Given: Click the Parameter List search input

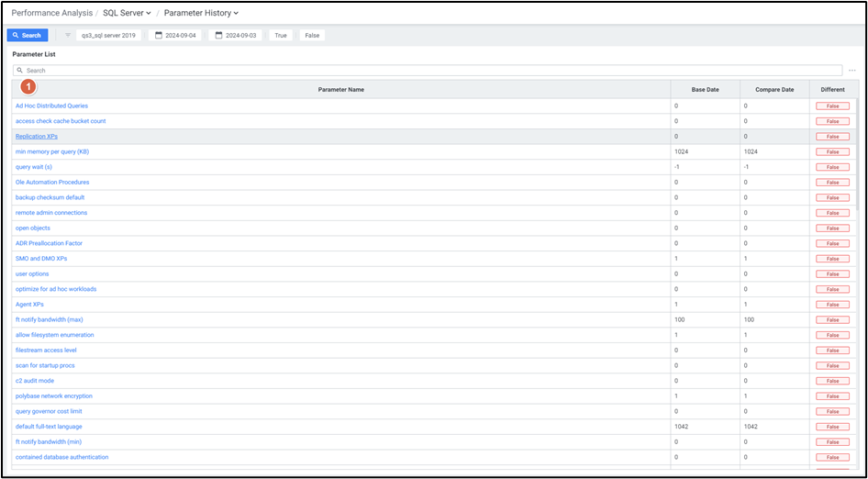Looking at the screenshot, I should point(431,71).
